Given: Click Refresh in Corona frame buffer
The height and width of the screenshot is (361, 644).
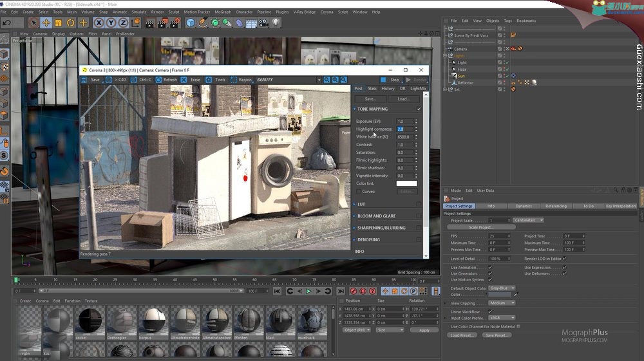Looking at the screenshot, I should (x=166, y=80).
